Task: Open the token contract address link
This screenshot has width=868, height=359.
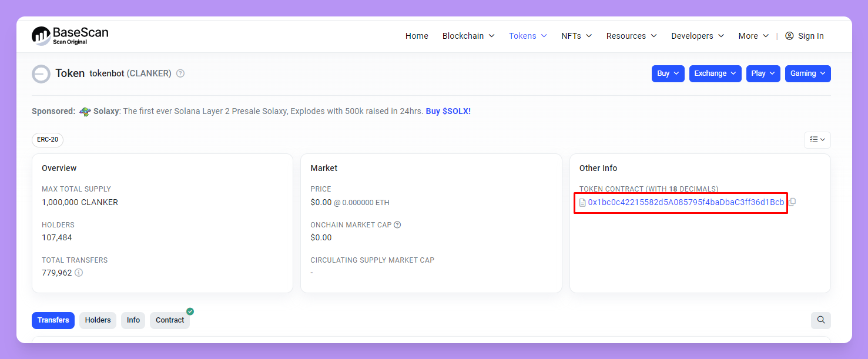Action: tap(686, 202)
